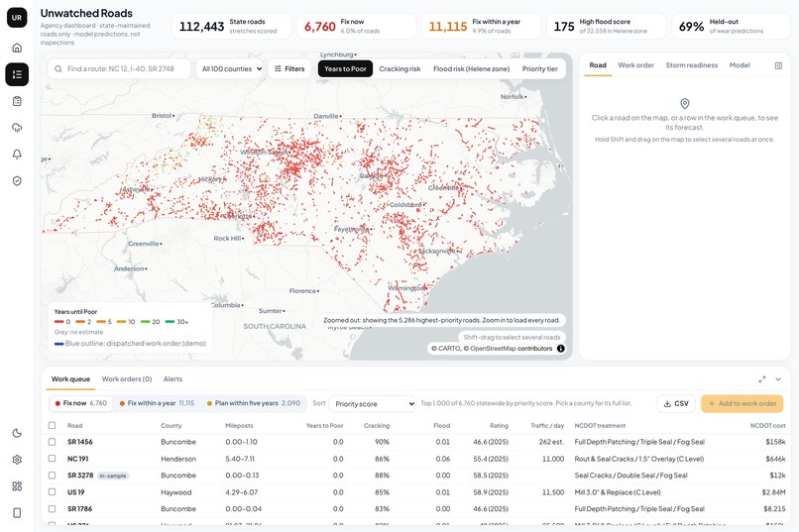Tick the checkbox for US 19
799x532 pixels.
pos(52,492)
